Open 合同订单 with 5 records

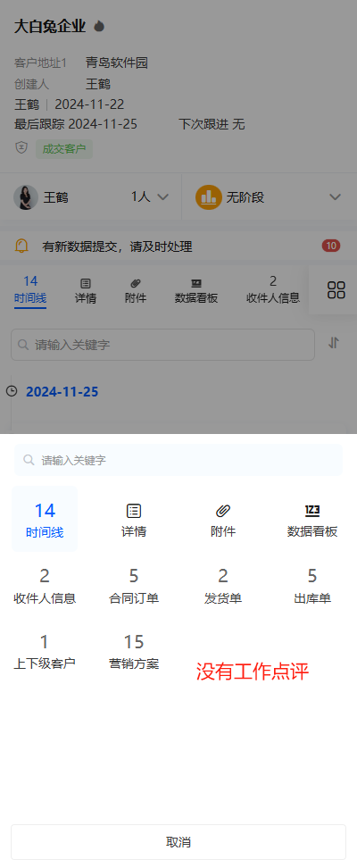coord(134,586)
